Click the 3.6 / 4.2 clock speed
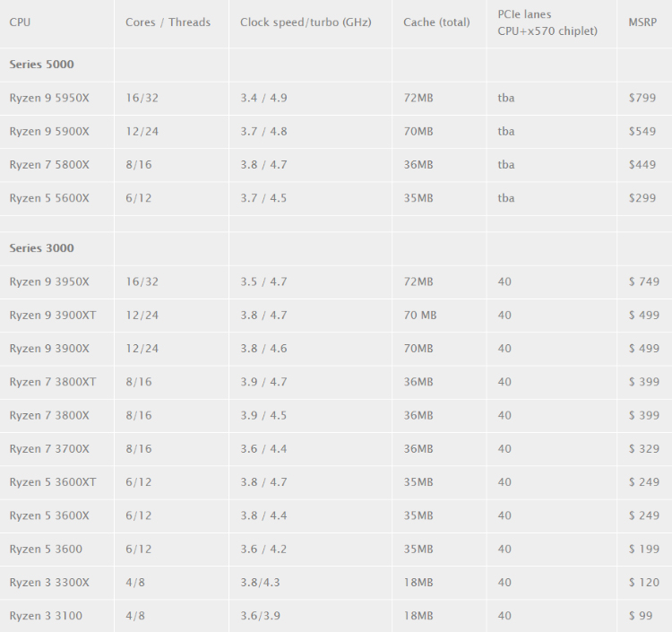 click(263, 550)
